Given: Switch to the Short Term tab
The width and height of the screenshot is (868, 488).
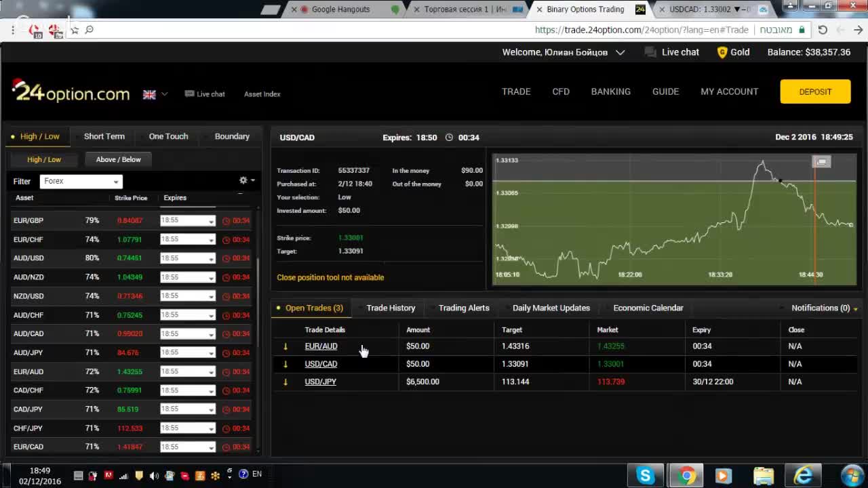Looking at the screenshot, I should [104, 136].
